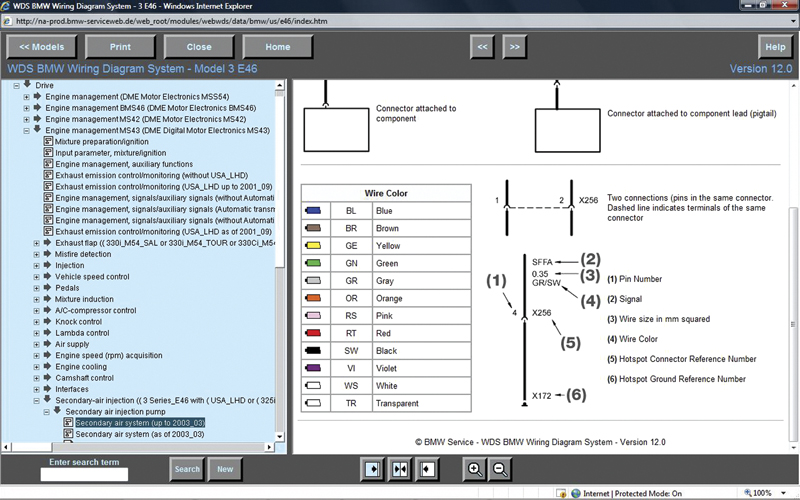The height and width of the screenshot is (500, 800).
Task: Expand the Injection node
Action: pos(37,265)
